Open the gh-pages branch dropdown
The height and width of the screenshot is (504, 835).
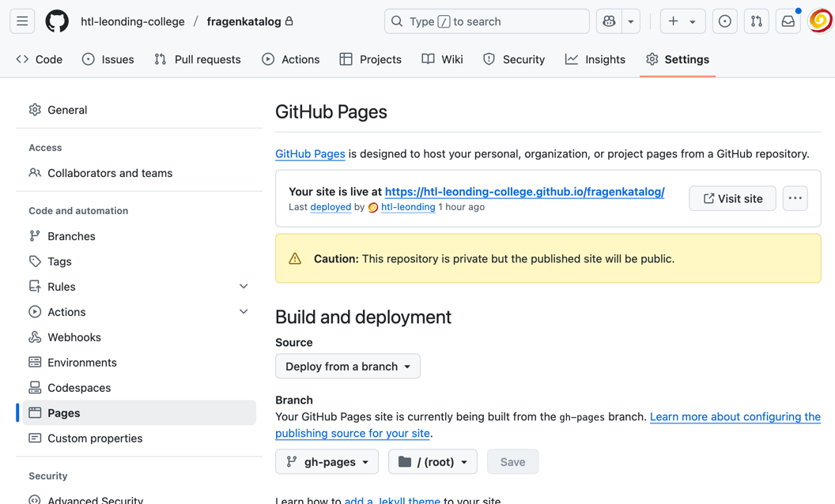(327, 462)
